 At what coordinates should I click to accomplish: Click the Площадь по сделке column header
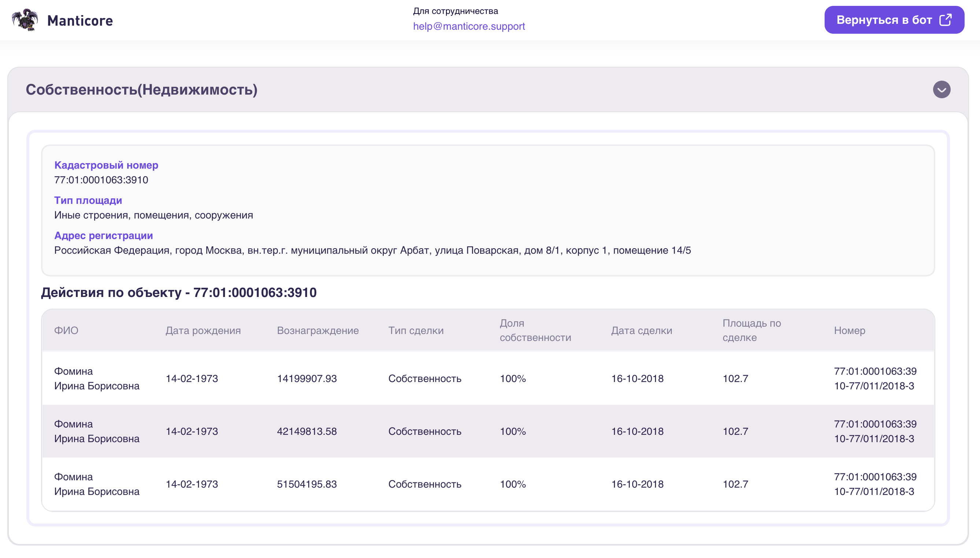click(751, 330)
